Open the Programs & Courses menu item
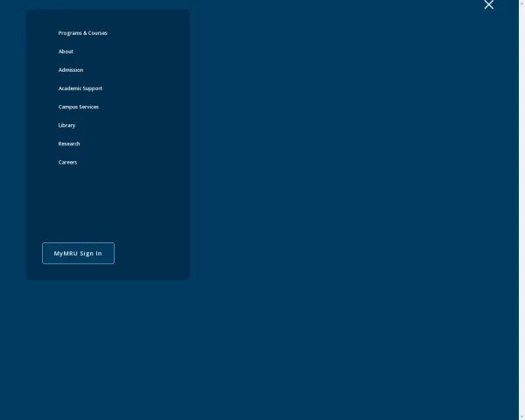This screenshot has width=525, height=420. (x=82, y=33)
